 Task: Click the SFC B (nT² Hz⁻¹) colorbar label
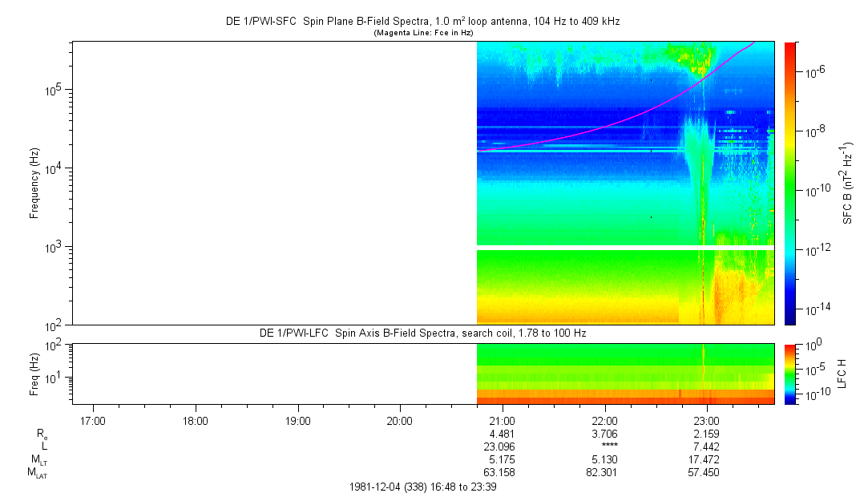coord(847,183)
